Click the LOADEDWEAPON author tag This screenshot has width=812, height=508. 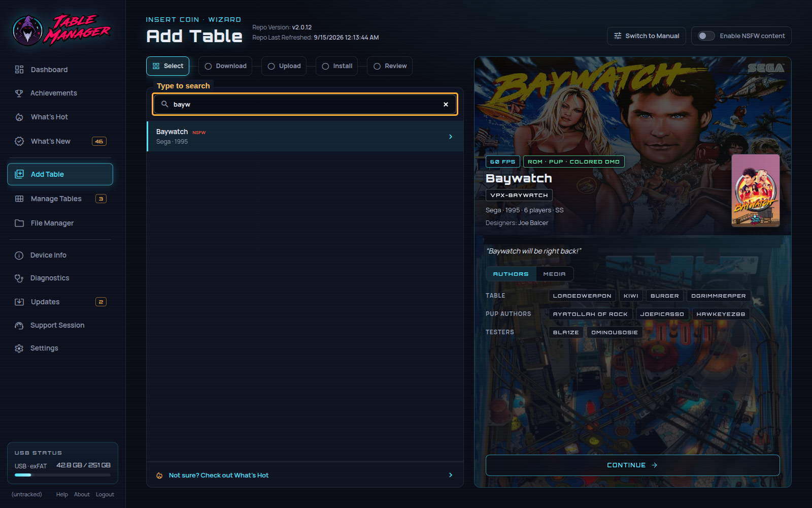click(x=582, y=296)
